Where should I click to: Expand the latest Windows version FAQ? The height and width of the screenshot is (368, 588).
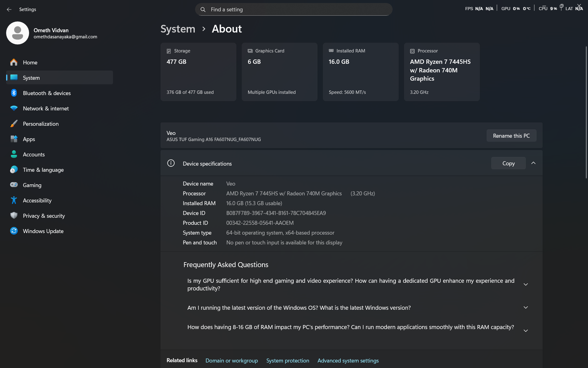(x=526, y=308)
